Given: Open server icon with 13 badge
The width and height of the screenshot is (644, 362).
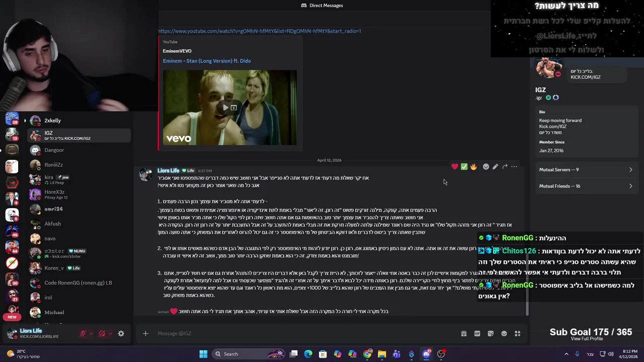Looking at the screenshot, I should (12, 135).
